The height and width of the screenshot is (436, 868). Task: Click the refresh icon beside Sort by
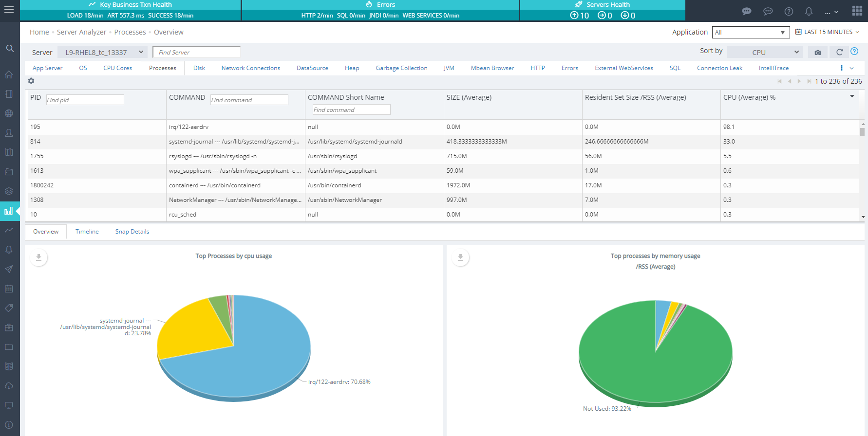point(839,52)
